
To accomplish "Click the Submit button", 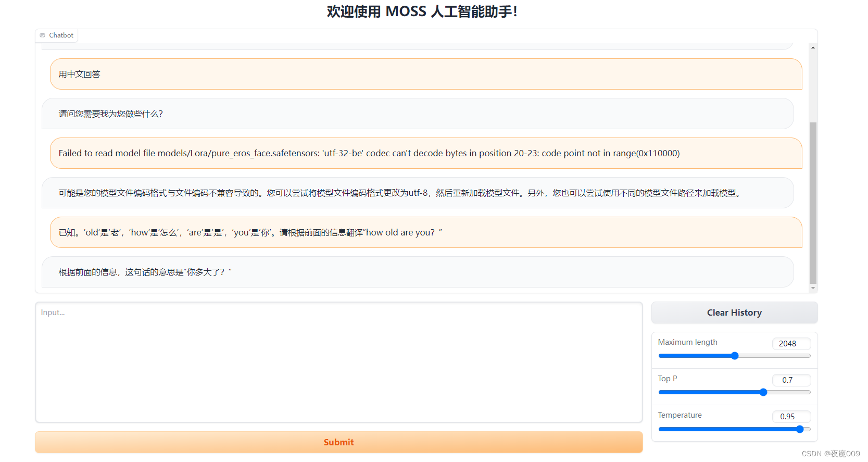I will [x=339, y=442].
